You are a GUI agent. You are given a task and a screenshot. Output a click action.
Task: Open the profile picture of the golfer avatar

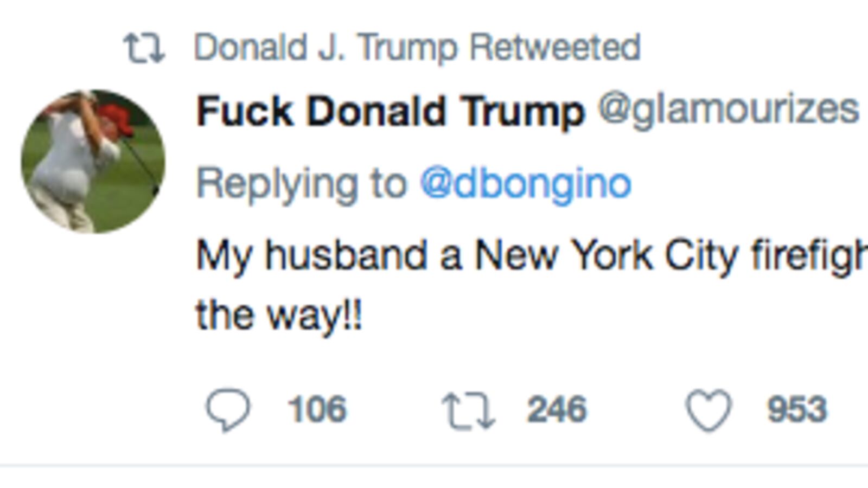[x=95, y=157]
